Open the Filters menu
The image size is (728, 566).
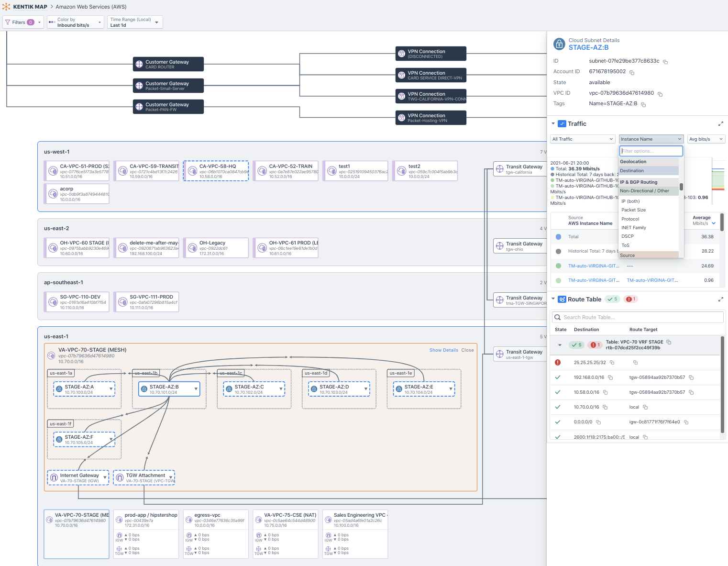click(x=23, y=22)
